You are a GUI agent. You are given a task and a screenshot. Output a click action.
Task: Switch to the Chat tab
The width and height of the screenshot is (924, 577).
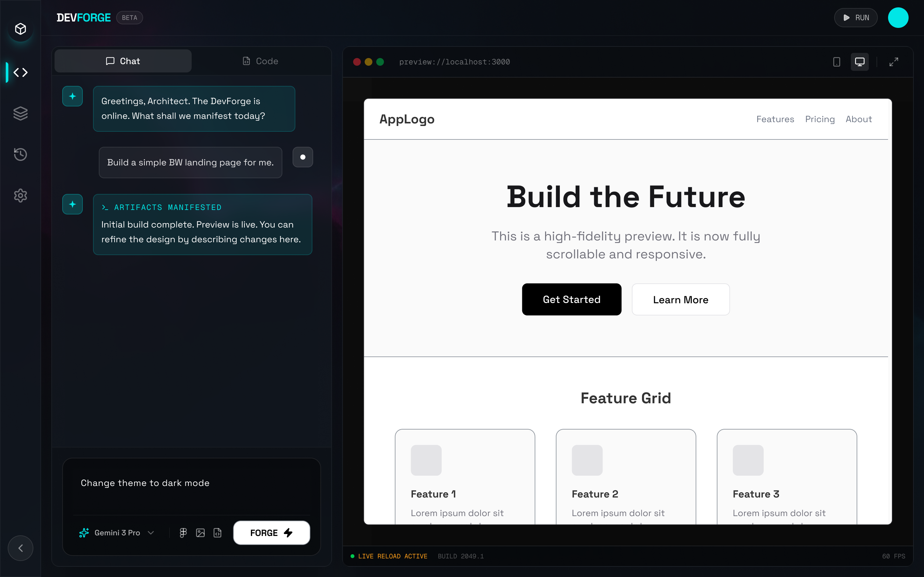(x=123, y=61)
